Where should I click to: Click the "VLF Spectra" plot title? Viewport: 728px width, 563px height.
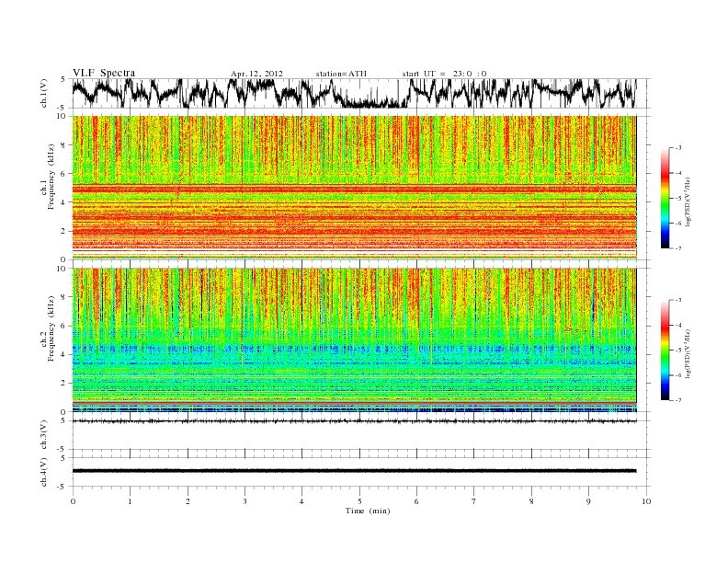[x=104, y=73]
